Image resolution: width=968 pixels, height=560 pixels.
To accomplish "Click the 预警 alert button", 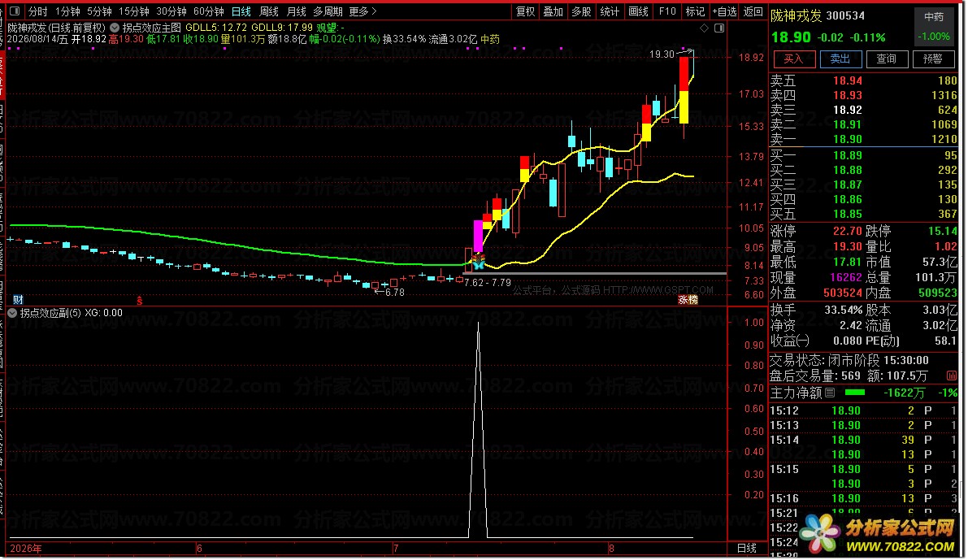I will tap(933, 59).
